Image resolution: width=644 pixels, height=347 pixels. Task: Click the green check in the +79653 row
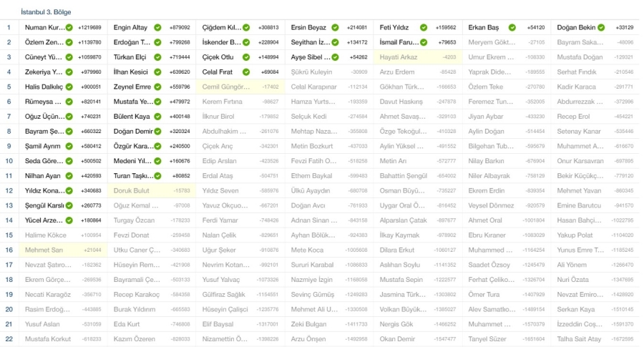point(424,42)
